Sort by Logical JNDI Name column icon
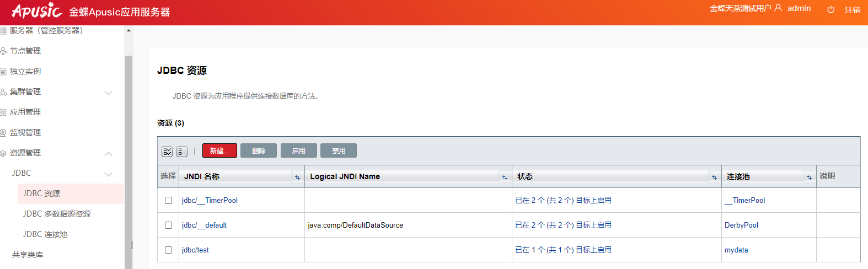The height and width of the screenshot is (269, 868). pyautogui.click(x=505, y=177)
